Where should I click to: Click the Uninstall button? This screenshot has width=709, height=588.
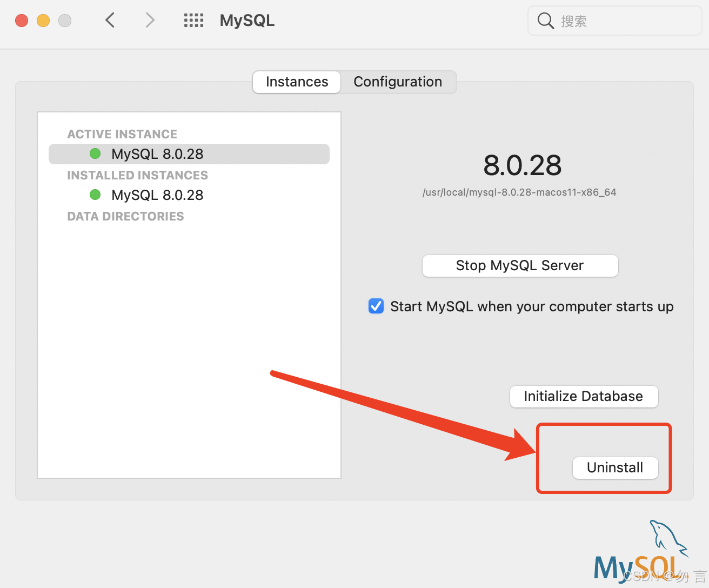[x=615, y=468]
